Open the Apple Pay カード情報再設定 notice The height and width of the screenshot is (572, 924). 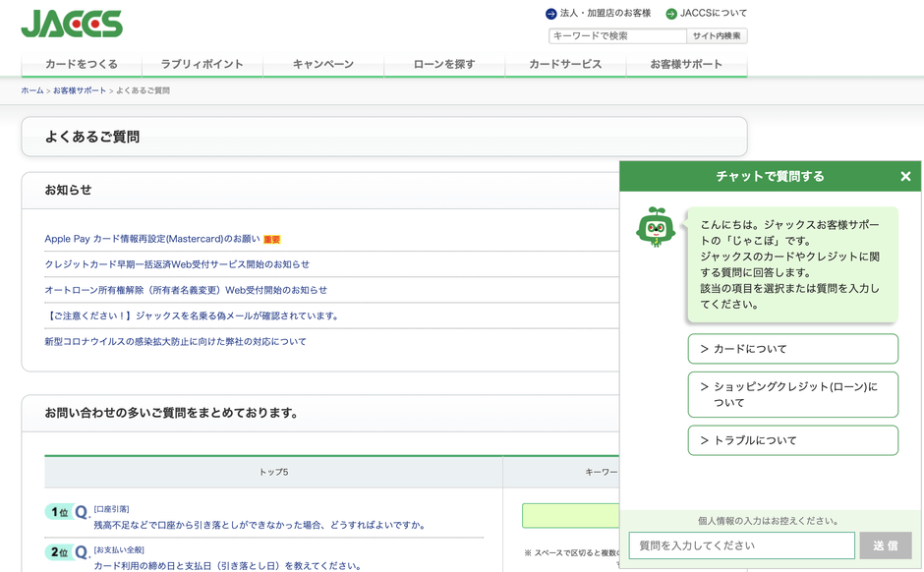(x=152, y=239)
